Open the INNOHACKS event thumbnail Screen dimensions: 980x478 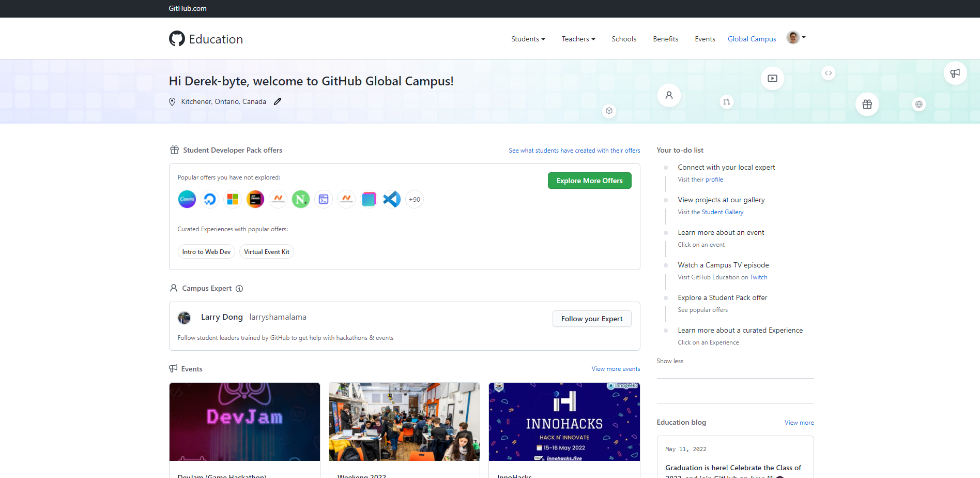pos(564,422)
